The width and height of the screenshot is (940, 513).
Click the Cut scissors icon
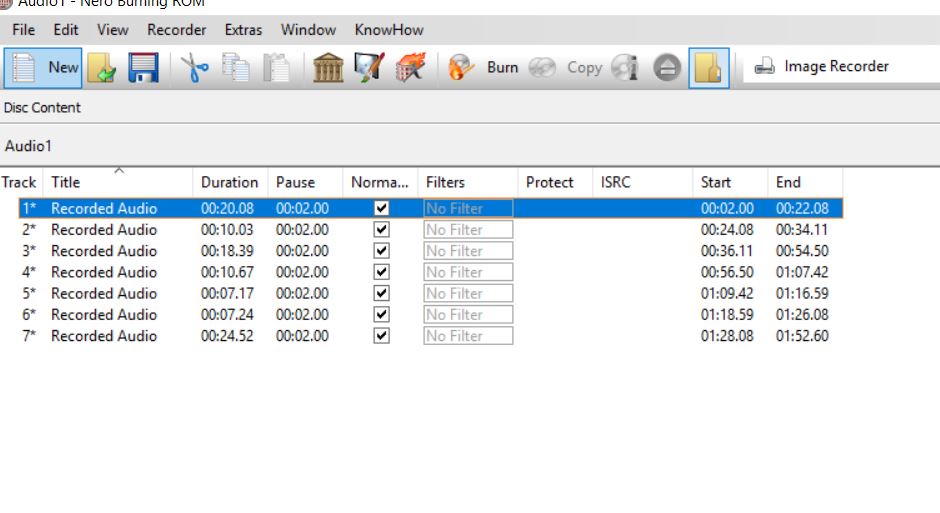coord(194,68)
